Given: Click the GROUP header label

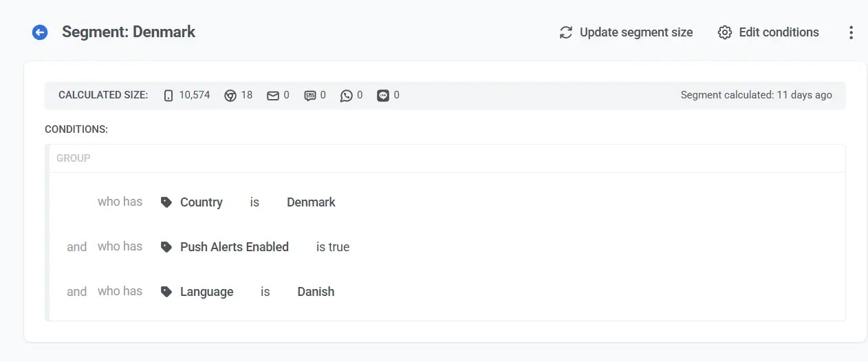Looking at the screenshot, I should (74, 158).
